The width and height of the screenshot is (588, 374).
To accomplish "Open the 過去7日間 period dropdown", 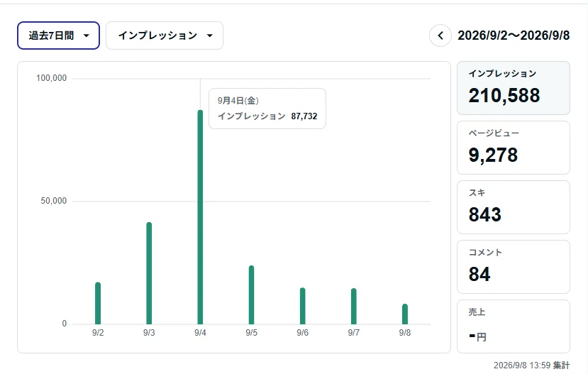I will [x=58, y=35].
